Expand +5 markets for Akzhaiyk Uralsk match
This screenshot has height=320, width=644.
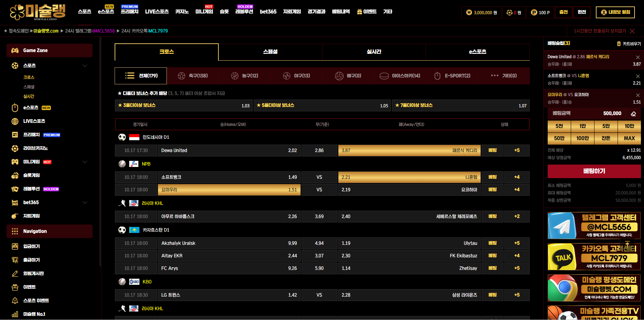point(517,243)
